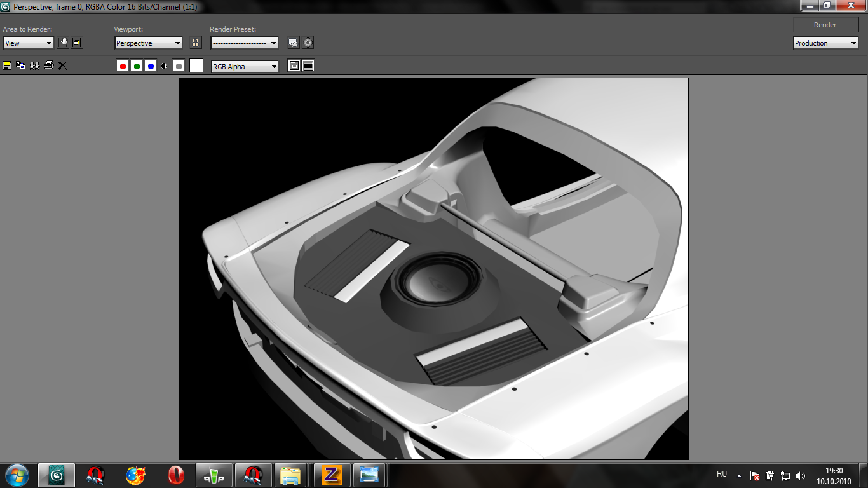Click the Copy Image icon
This screenshot has width=868, height=488.
(20, 65)
